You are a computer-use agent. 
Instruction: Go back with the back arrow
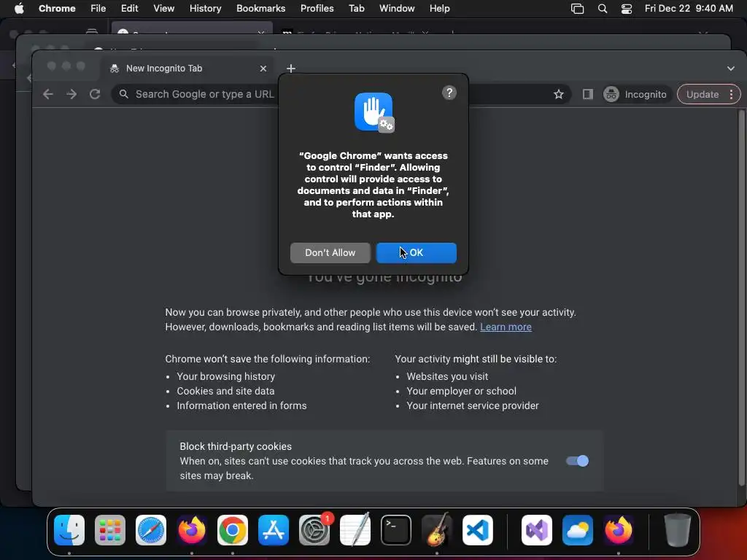tap(47, 94)
